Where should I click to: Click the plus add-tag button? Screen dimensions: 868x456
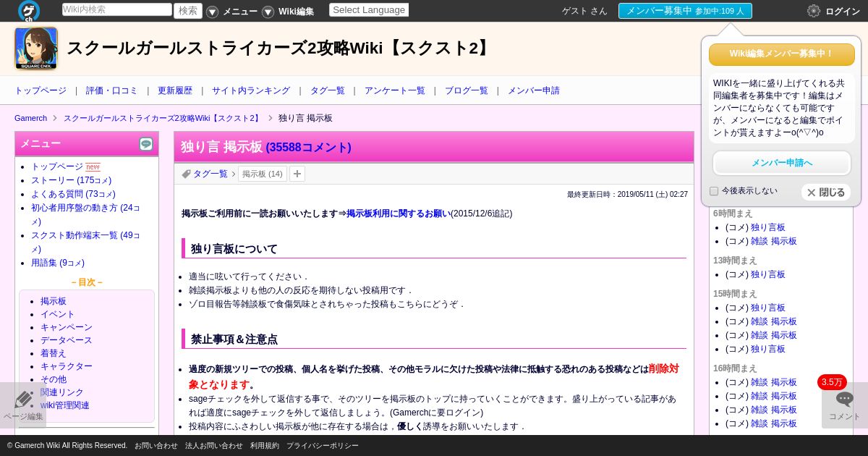(297, 174)
